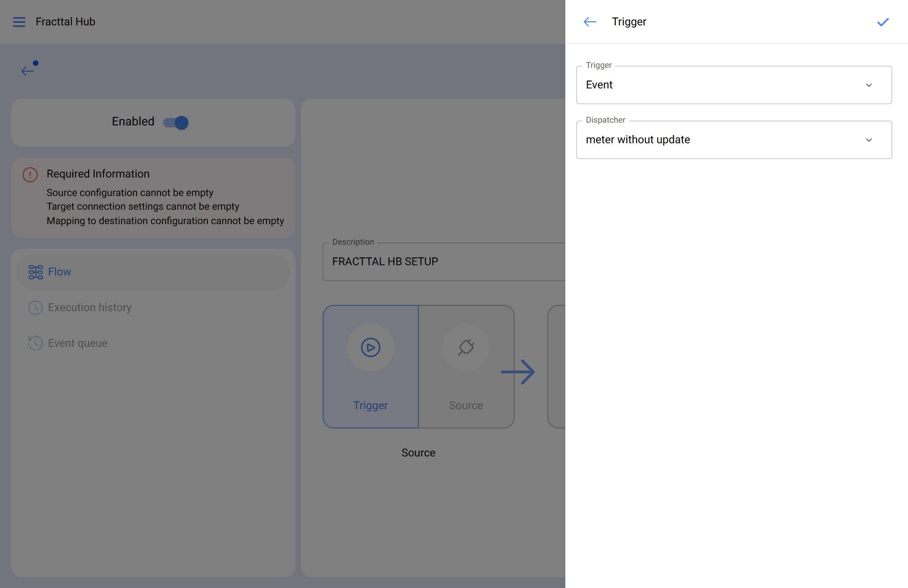
Task: Click the Source plug icon circle
Action: (466, 347)
